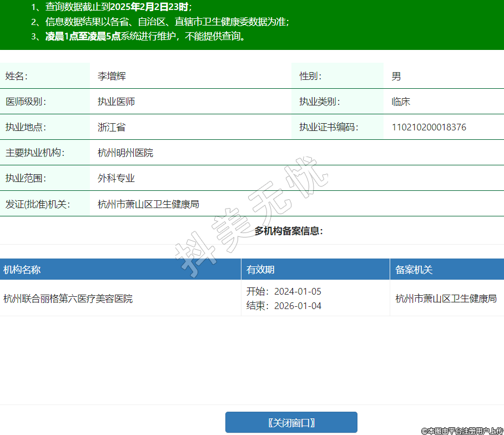Click the issuing authority 杭州市萧山区卫生健康局 value
The height and width of the screenshot is (435, 504).
point(148,204)
